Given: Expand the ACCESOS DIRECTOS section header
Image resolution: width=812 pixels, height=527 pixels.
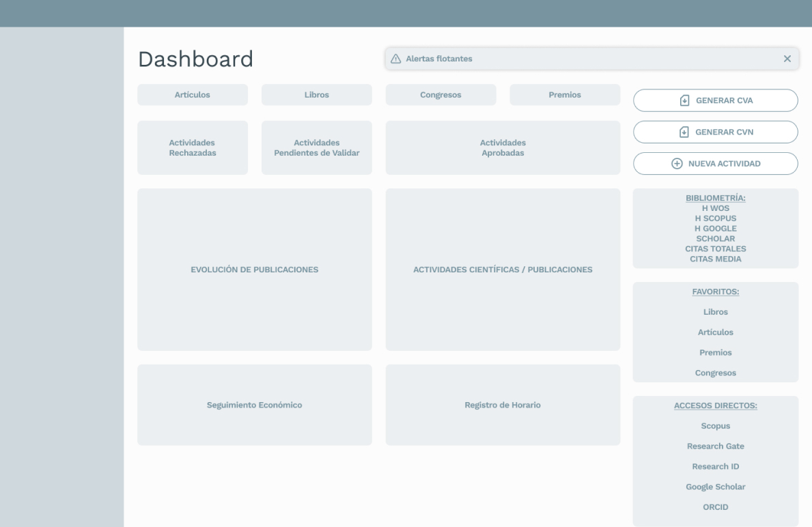Looking at the screenshot, I should click(x=715, y=405).
